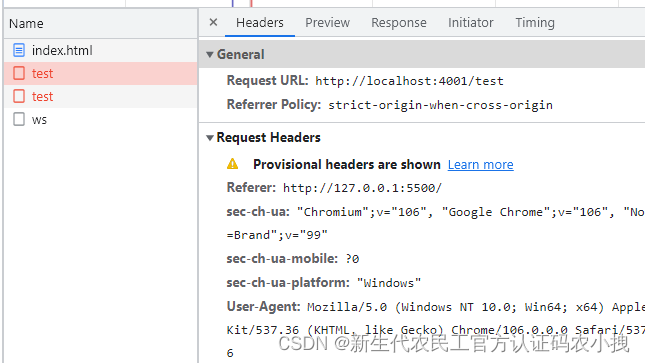Collapse the Request Headers section
Image resolution: width=645 pixels, height=363 pixels.
(210, 137)
